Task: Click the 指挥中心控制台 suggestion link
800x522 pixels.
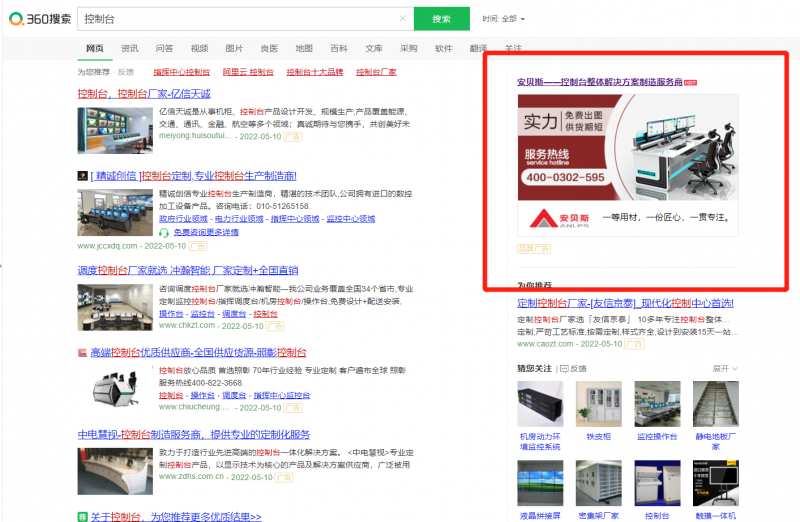Action: click(x=182, y=72)
